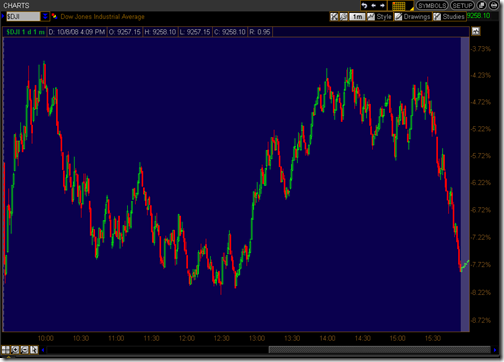
Task: Select the pointer cursor tool icon
Action: coord(34,350)
